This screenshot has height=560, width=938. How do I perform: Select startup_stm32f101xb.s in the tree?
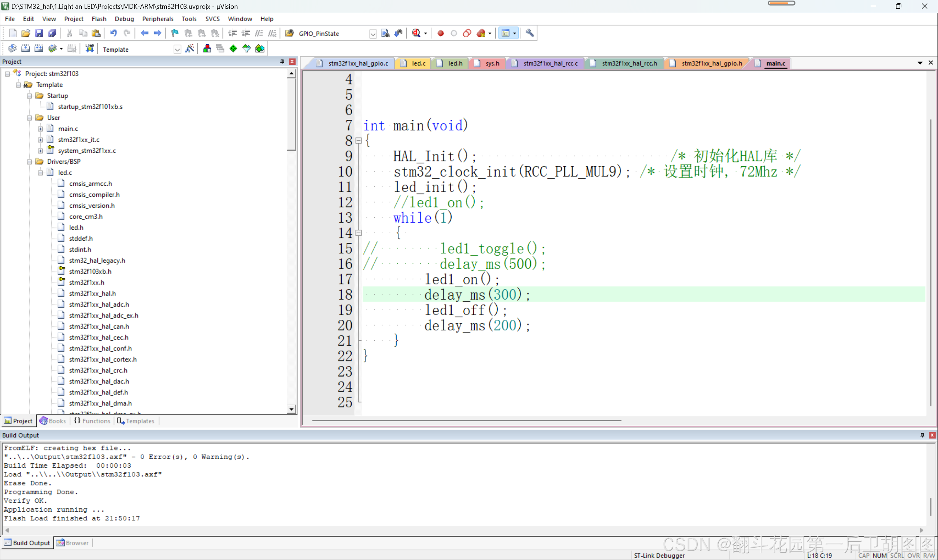(90, 107)
